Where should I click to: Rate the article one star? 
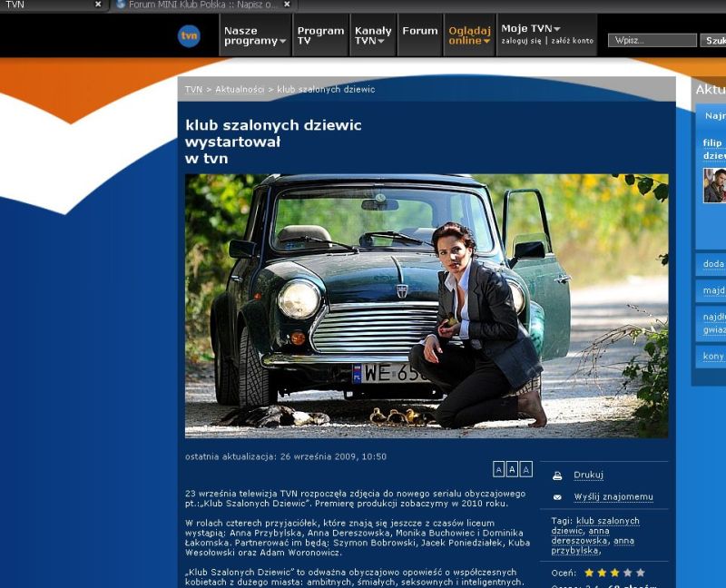pos(589,573)
